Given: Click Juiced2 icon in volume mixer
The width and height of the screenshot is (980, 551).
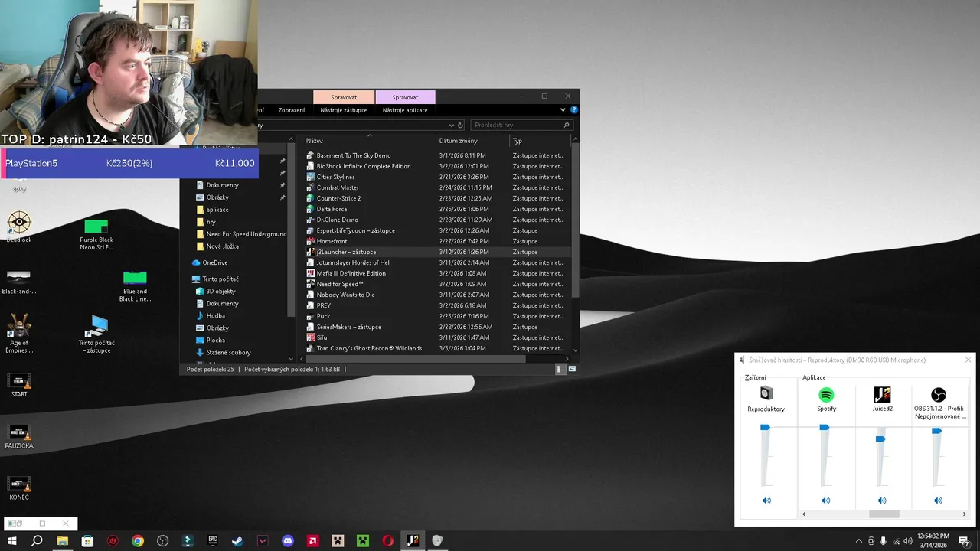Looking at the screenshot, I should (x=882, y=395).
